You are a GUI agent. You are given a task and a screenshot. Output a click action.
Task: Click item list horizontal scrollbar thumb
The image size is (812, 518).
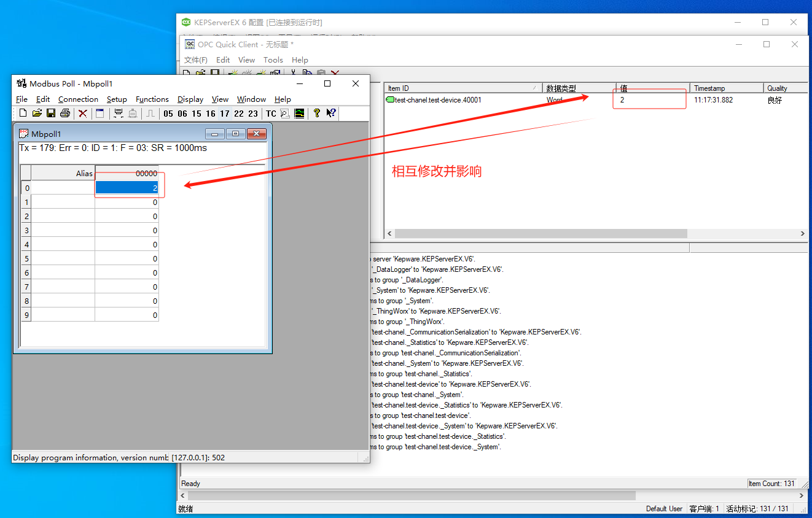pos(541,234)
